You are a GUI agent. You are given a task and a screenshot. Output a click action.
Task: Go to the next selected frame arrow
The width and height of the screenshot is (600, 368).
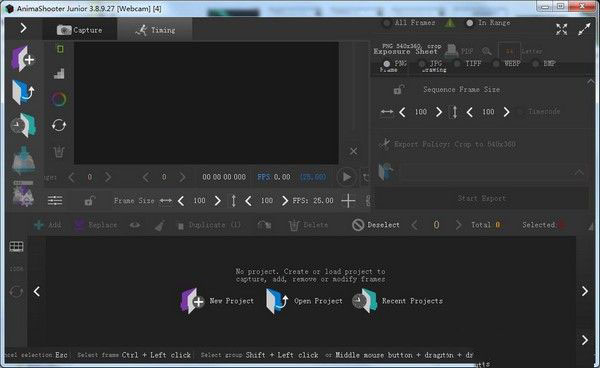pos(458,225)
